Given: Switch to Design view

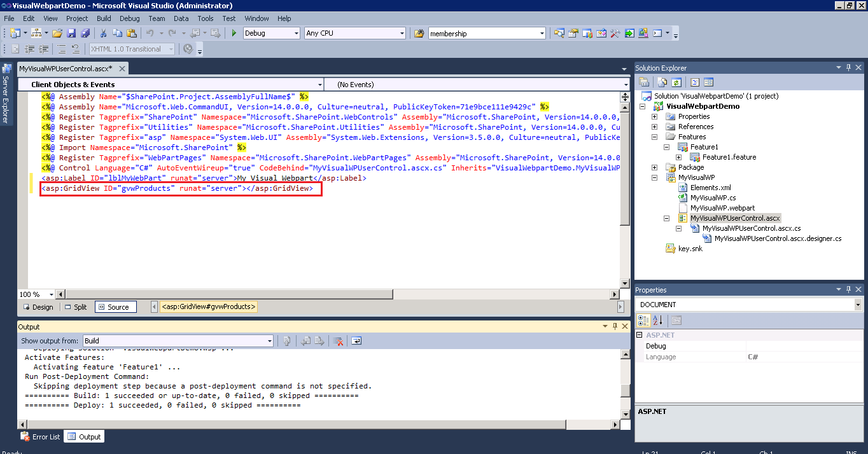Looking at the screenshot, I should point(38,306).
